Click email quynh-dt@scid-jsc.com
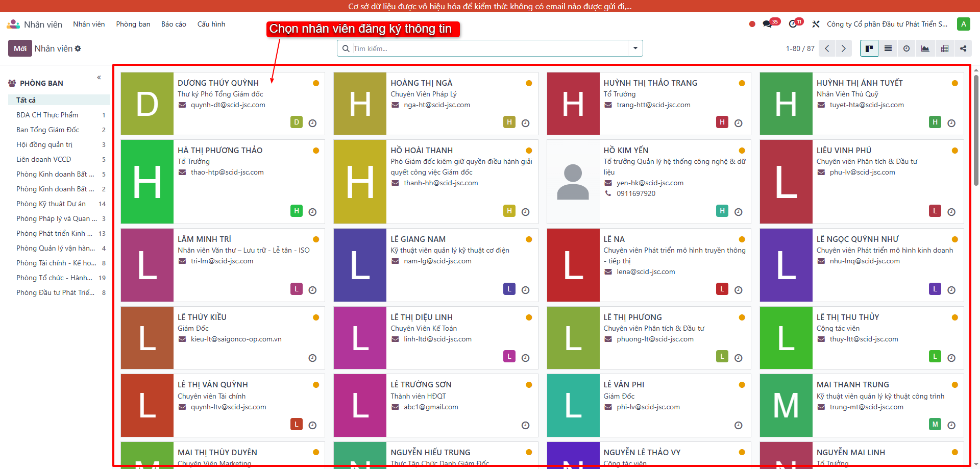 (228, 105)
